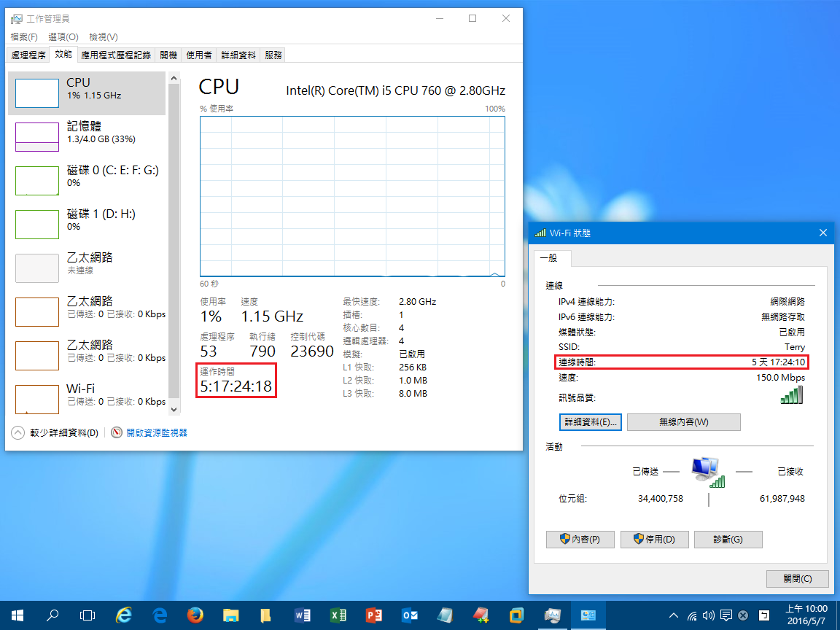Open the 檢視(V) menu
840x630 pixels.
click(x=104, y=37)
